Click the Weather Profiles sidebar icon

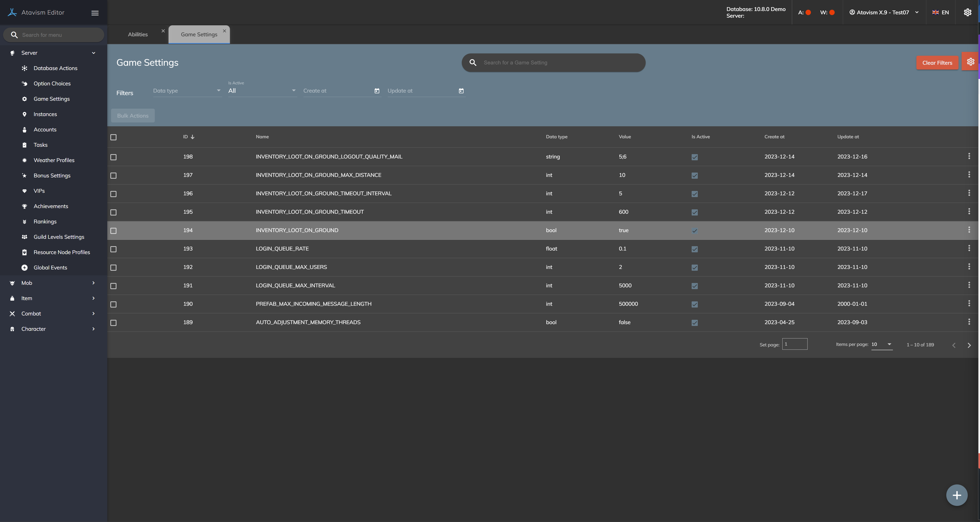[25, 160]
